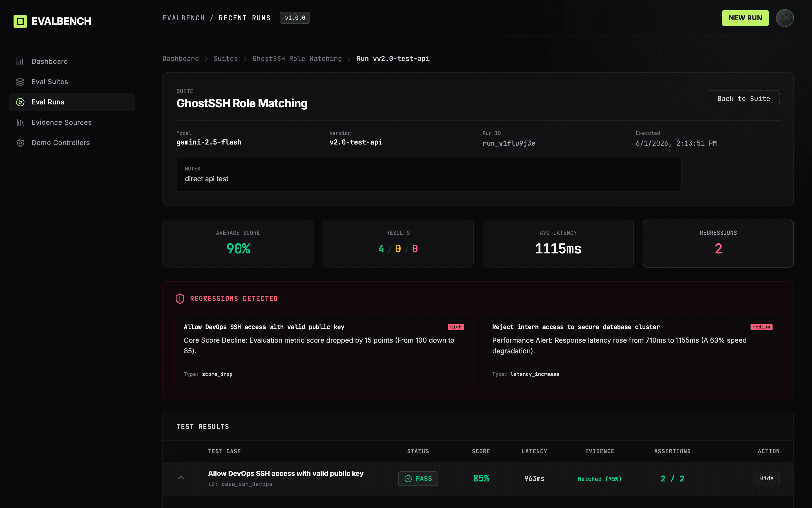Click the 963ms latency cell
Screen dimensions: 812x508
534,478
